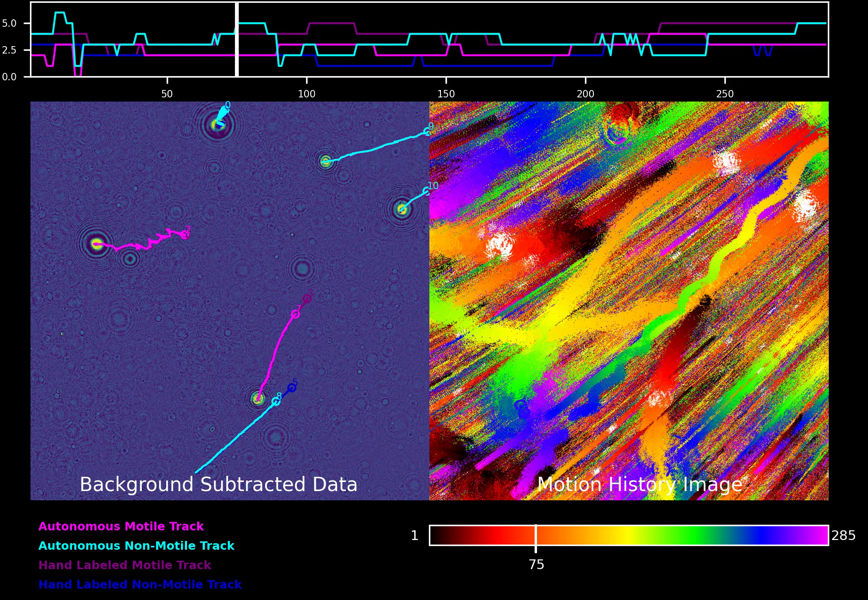Click the y-axis tick label 2.5

(x=9, y=50)
